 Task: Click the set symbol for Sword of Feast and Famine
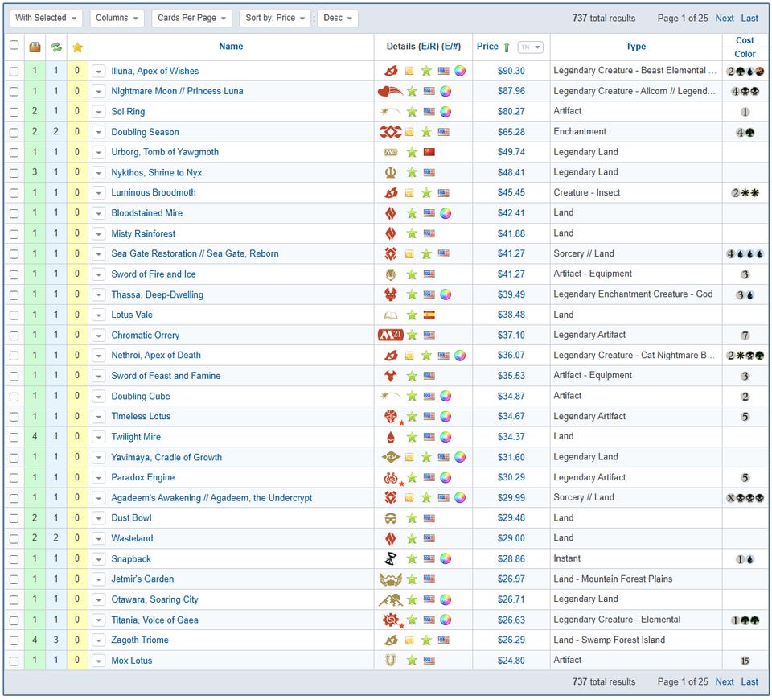pos(391,376)
